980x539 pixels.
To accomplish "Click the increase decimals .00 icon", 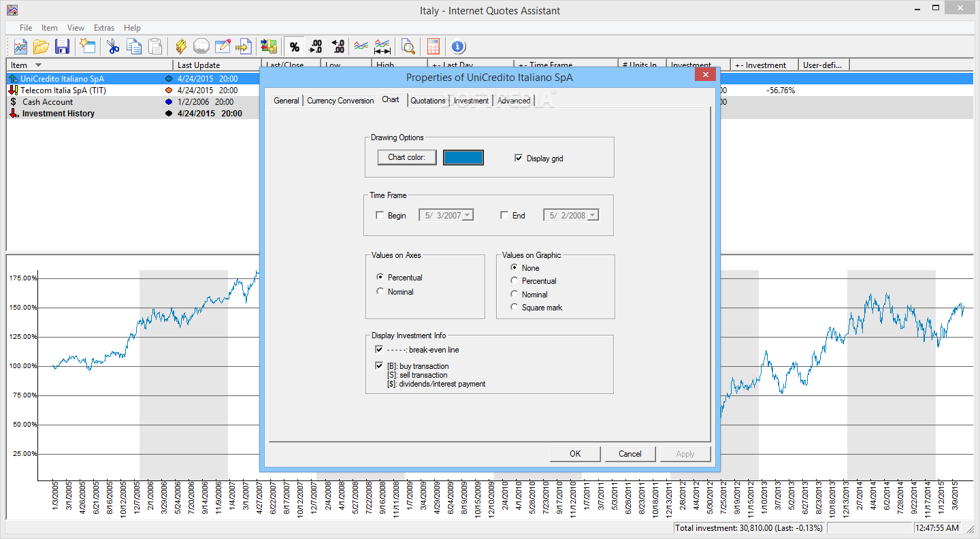I will point(316,46).
